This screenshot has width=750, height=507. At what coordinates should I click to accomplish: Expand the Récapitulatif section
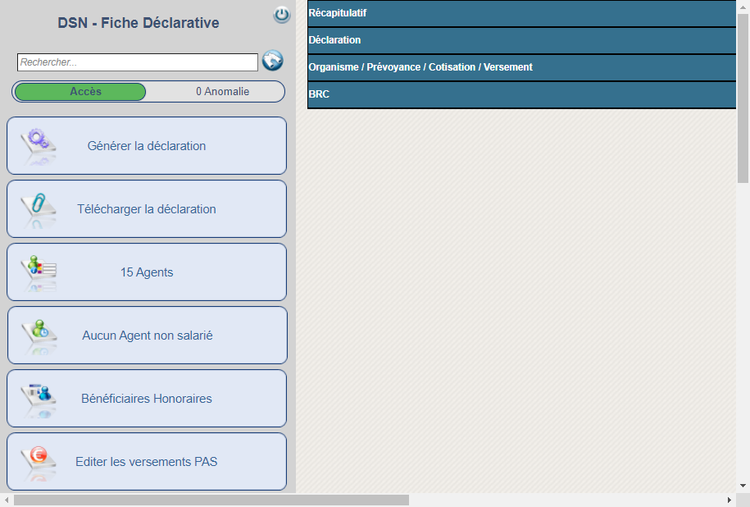point(521,13)
